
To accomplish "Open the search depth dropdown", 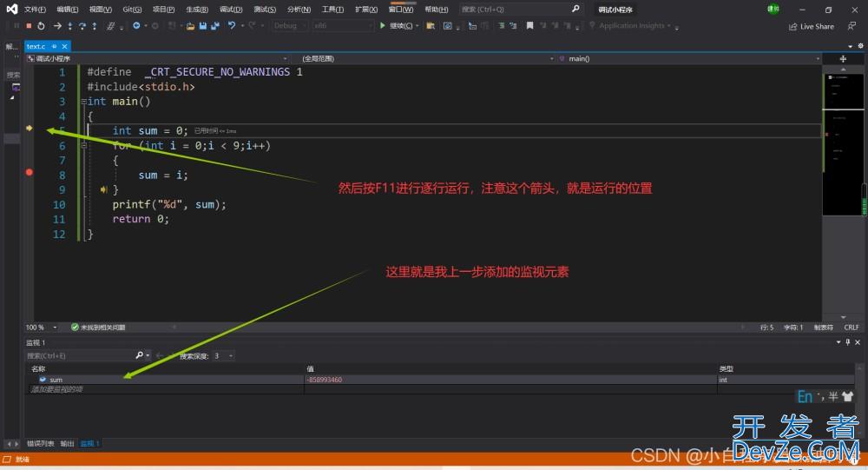I will click(230, 356).
